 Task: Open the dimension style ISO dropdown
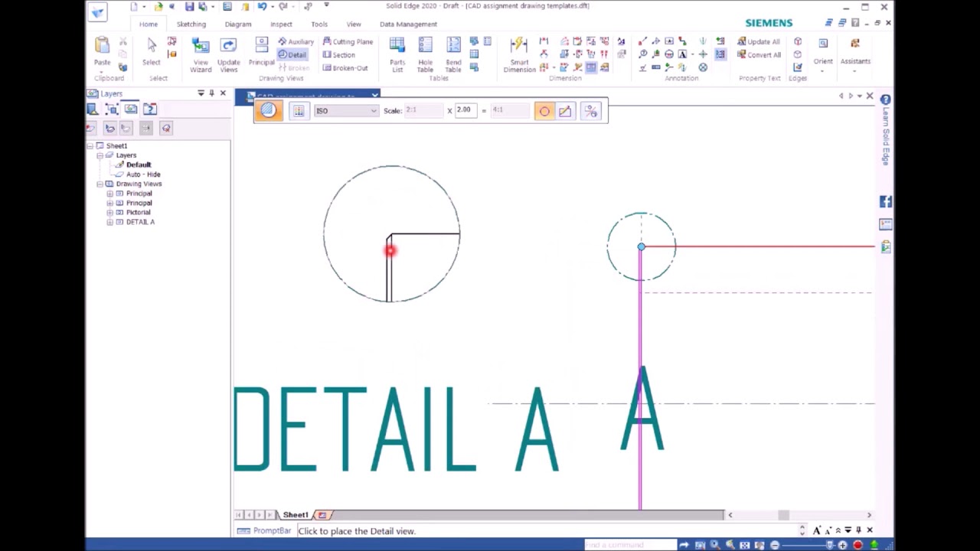click(x=345, y=111)
